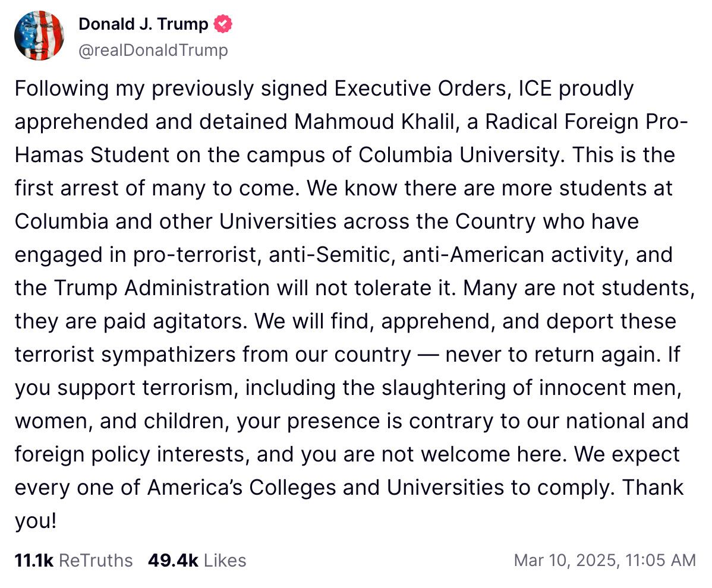The width and height of the screenshot is (712, 588).
Task: Open Donald Trump's flag-themed profile avatar
Action: pyautogui.click(x=39, y=35)
